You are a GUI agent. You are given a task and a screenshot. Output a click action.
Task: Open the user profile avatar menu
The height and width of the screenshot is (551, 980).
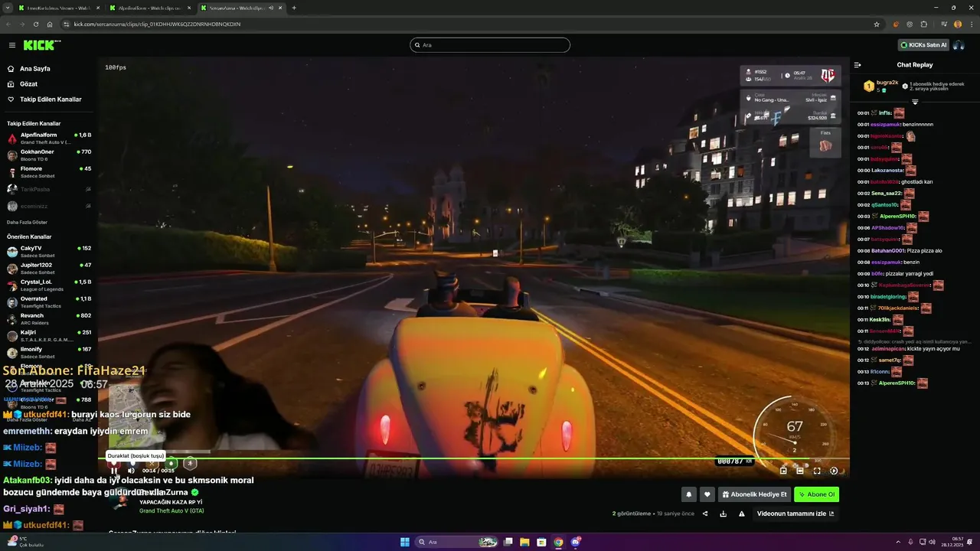pyautogui.click(x=958, y=45)
